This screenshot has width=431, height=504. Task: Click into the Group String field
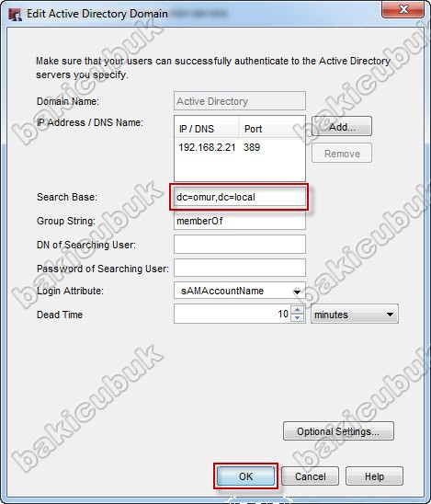click(239, 221)
